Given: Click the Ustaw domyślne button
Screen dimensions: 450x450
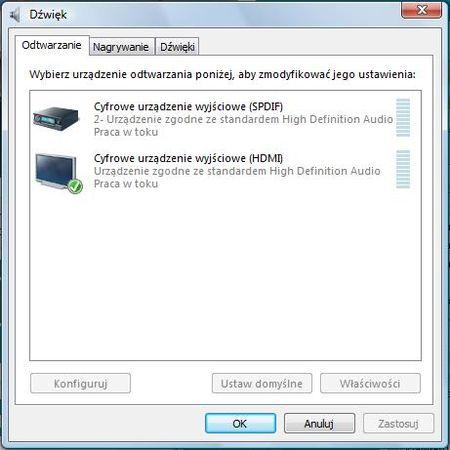Looking at the screenshot, I should (x=262, y=383).
